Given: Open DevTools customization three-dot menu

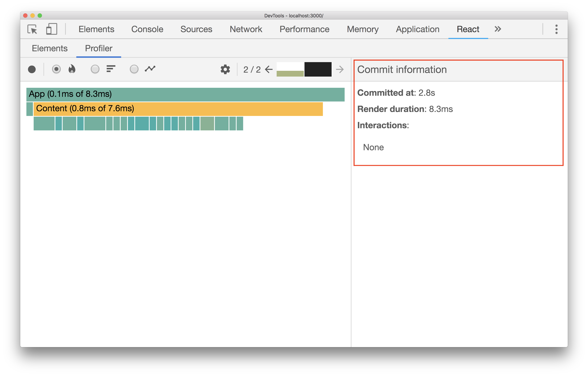Looking at the screenshot, I should pos(557,29).
